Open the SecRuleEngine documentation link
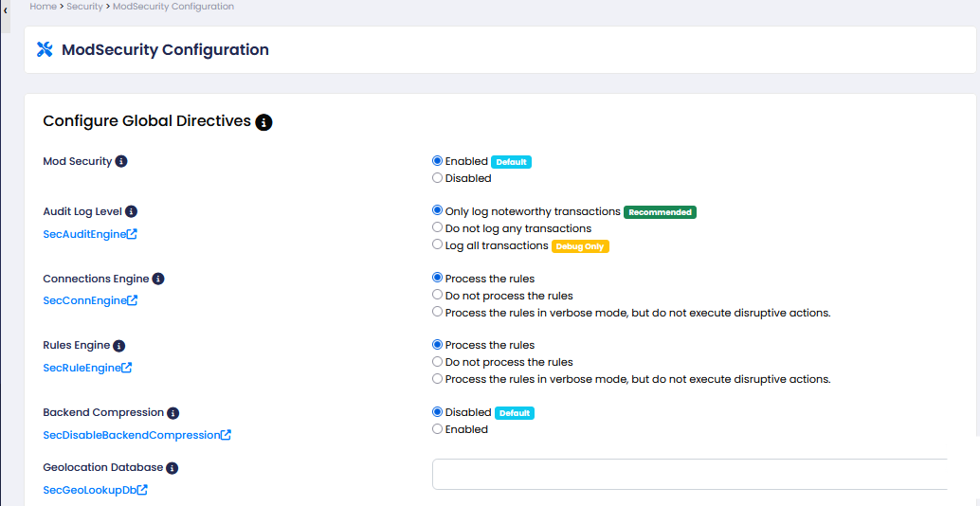Screen dimensions: 980x506 pyautogui.click(x=87, y=368)
